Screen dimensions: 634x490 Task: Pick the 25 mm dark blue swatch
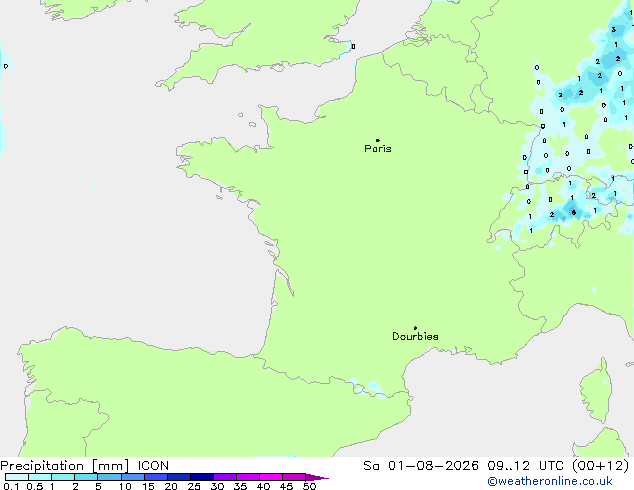(201, 477)
